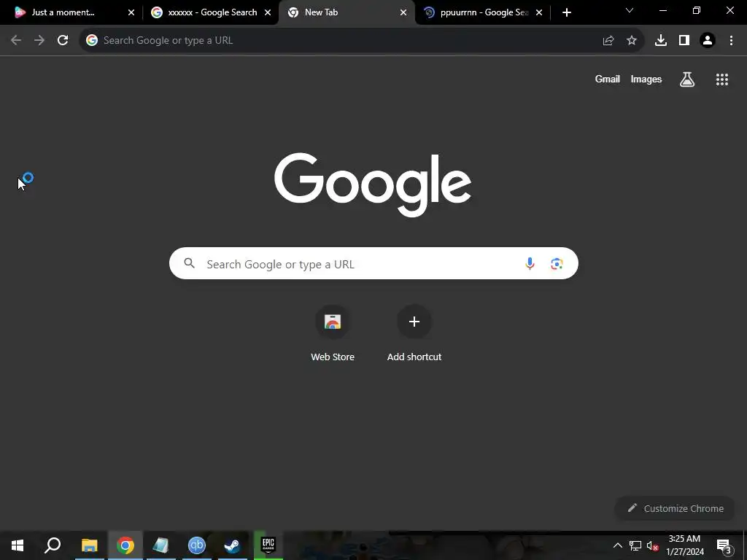
Task: Open Chrome's three-dot menu
Action: tap(731, 41)
